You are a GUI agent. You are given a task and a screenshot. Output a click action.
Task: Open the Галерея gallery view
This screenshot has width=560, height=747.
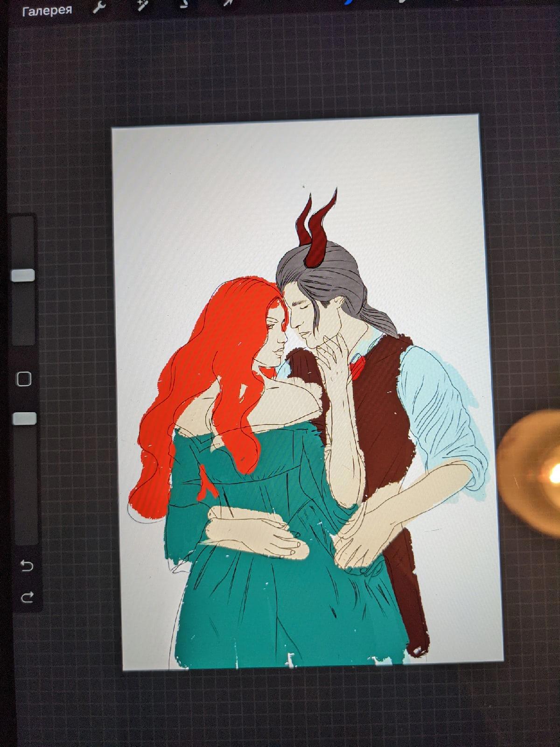coord(47,10)
